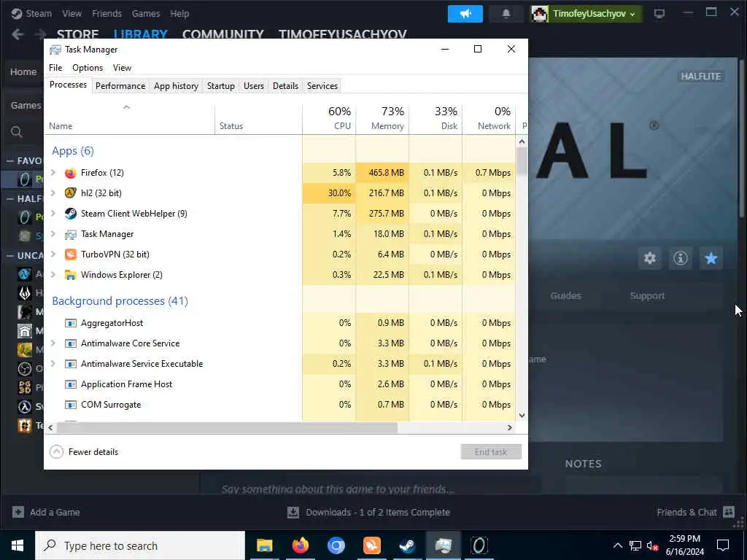Viewport: 747px width, 560px height.
Task: Click Steam Big Picture mode monitor icon
Action: tap(659, 14)
